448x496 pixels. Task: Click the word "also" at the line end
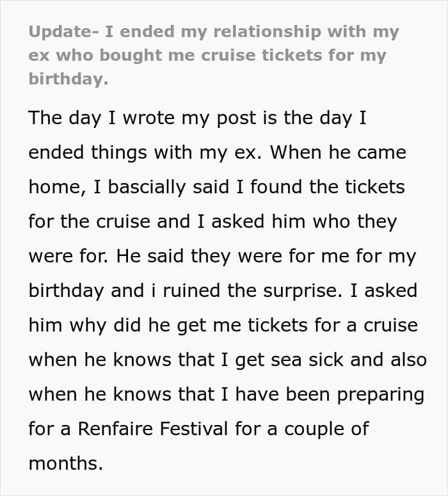[x=406, y=360]
